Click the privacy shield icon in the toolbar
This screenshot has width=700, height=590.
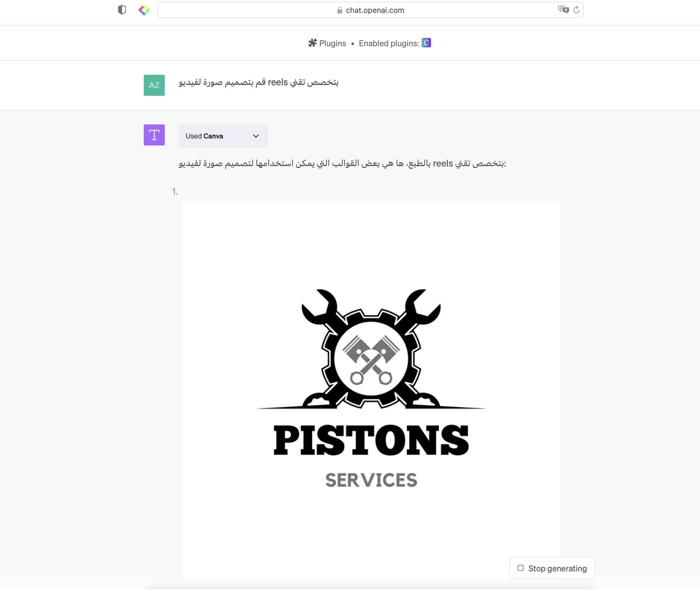click(x=122, y=10)
